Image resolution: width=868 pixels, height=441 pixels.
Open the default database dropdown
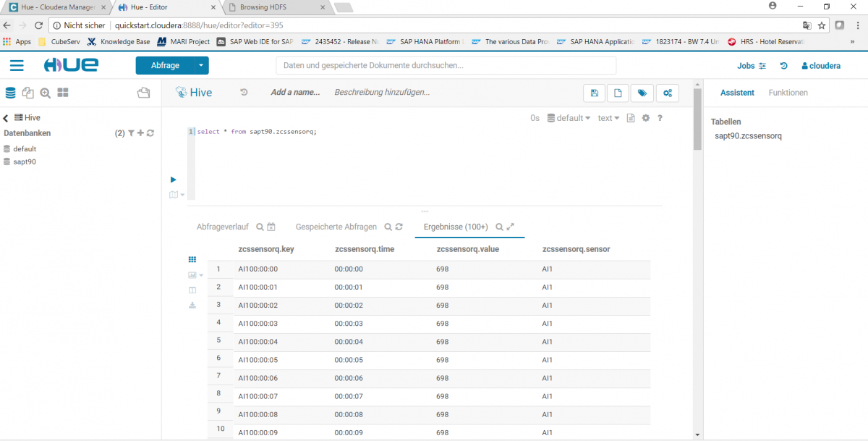point(569,117)
